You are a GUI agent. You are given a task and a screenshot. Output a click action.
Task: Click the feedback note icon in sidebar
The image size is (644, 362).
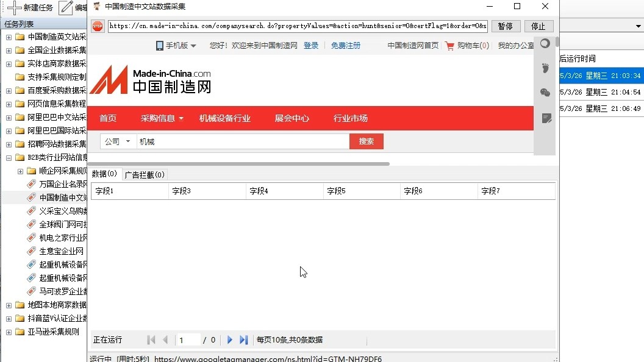coord(546,118)
